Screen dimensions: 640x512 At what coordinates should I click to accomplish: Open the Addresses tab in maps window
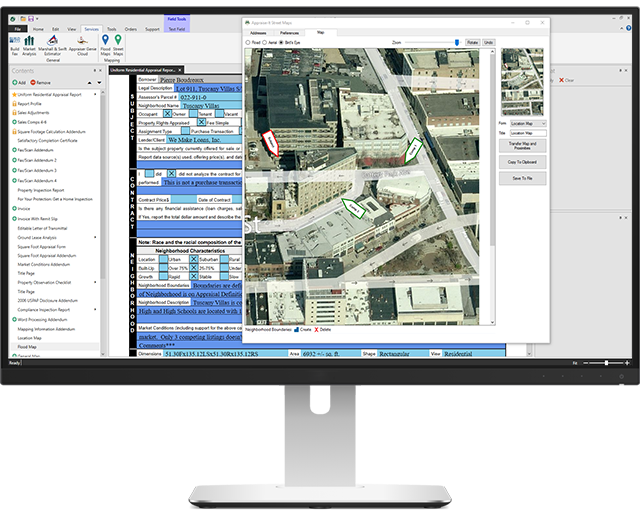pos(258,33)
